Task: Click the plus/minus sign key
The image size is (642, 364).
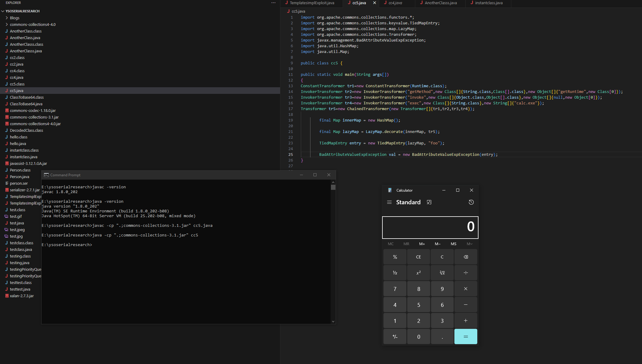Action: pos(395,337)
